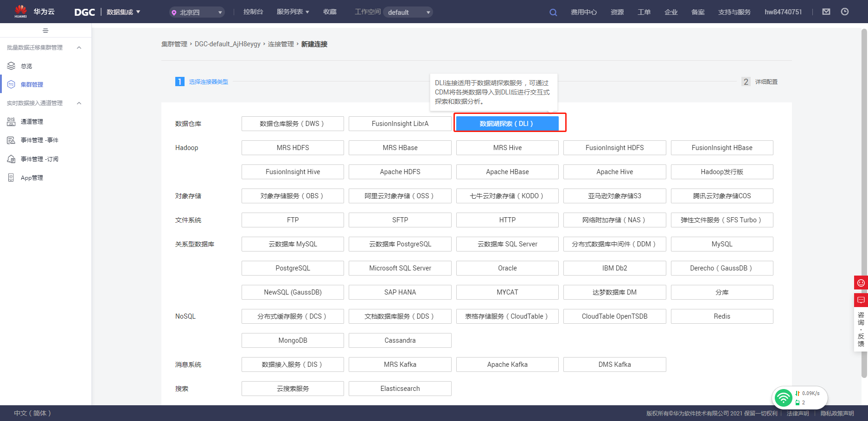Click step 1 选择连接器类型
Screen dimensions: 868x421
tap(202, 82)
